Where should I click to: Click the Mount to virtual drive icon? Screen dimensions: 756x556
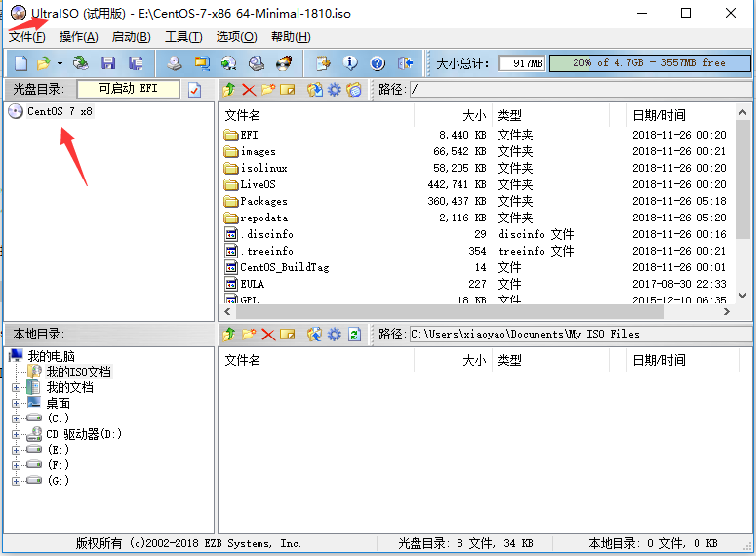click(256, 63)
